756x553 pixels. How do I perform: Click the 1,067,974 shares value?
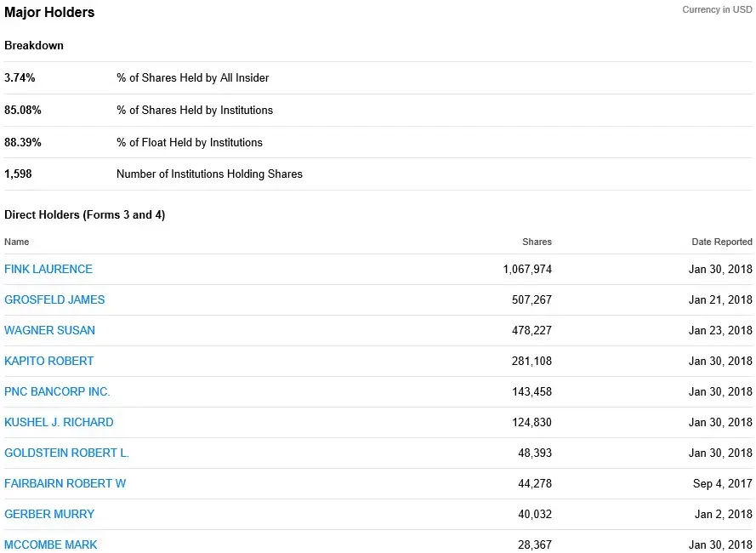click(527, 269)
